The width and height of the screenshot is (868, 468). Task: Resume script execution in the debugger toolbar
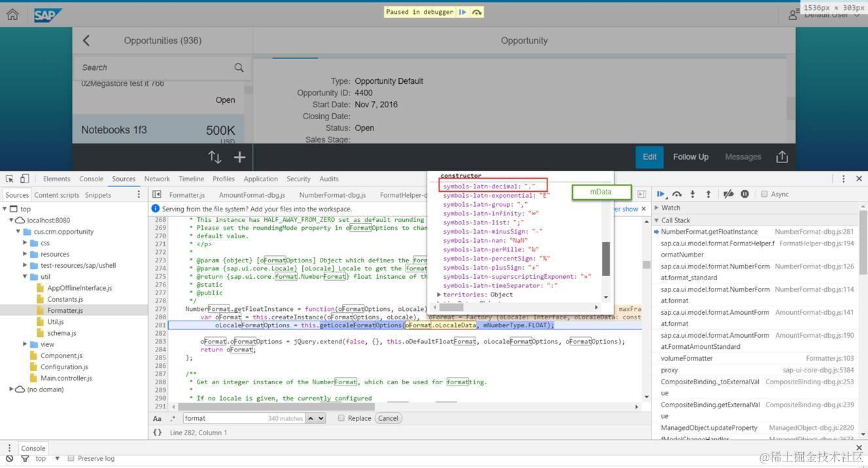tap(661, 194)
